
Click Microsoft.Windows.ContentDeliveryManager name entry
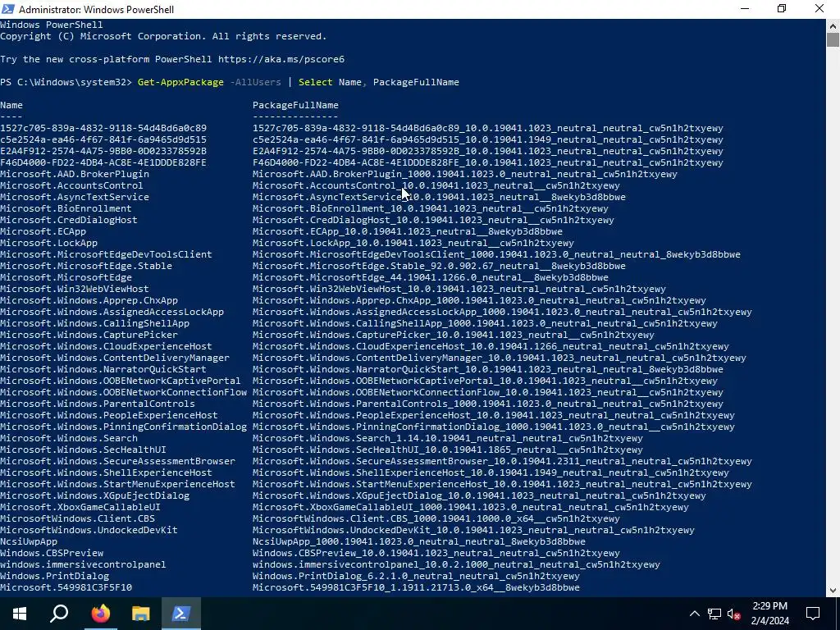coord(115,358)
